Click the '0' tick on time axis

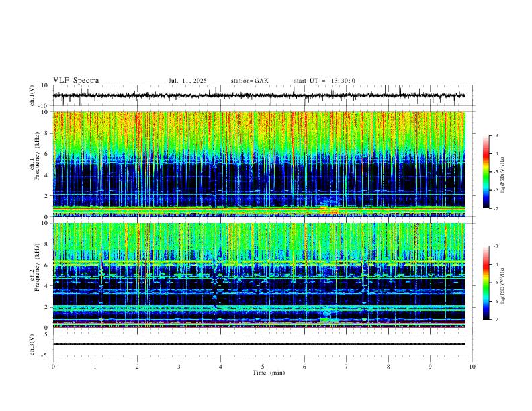point(53,367)
